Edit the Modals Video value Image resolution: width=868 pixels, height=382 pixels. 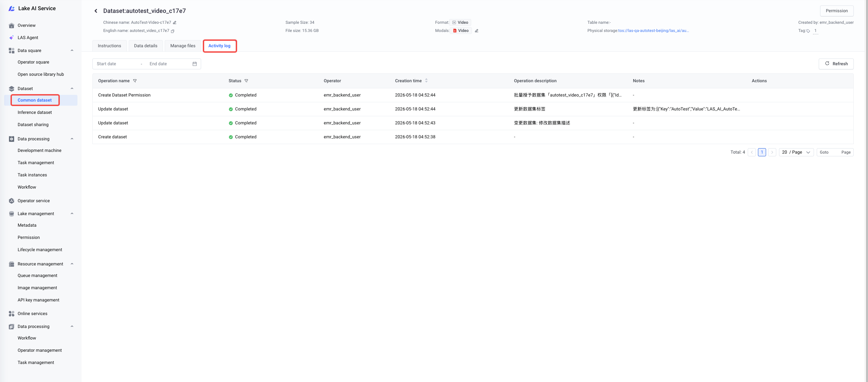click(477, 31)
